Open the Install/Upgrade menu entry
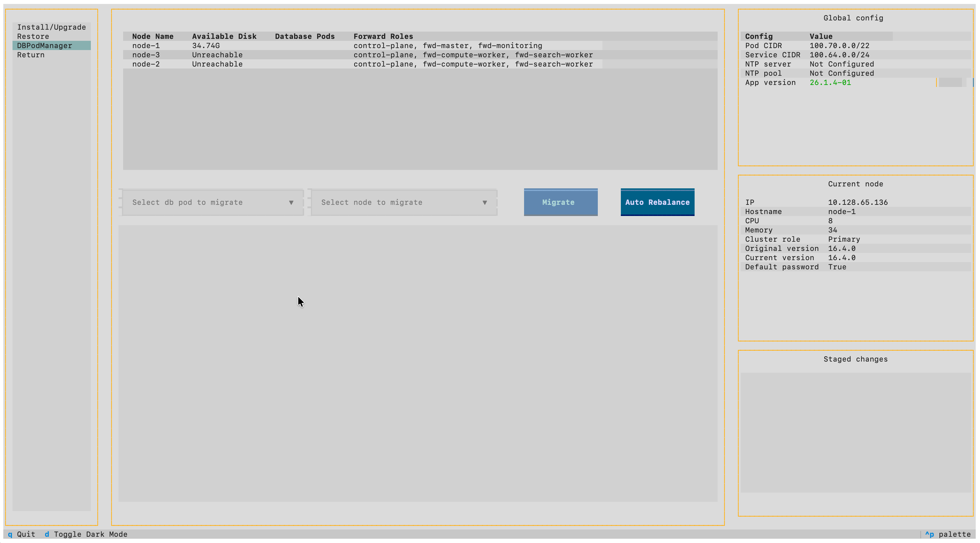The image size is (980, 543). tap(51, 27)
